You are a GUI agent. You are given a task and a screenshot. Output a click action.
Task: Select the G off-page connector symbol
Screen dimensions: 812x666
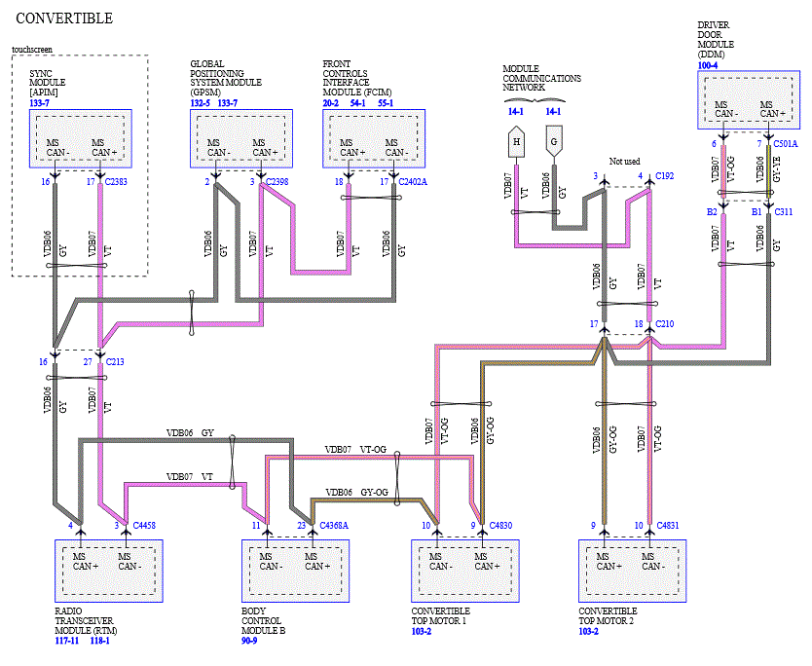point(554,141)
